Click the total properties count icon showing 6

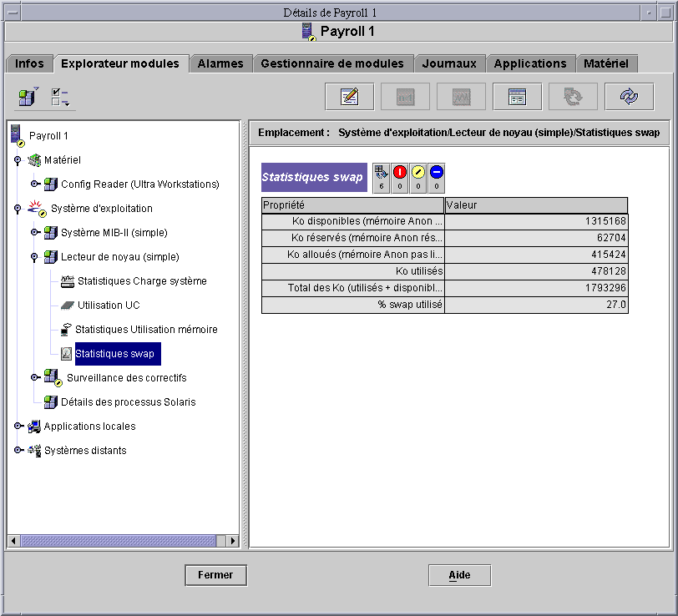point(382,178)
